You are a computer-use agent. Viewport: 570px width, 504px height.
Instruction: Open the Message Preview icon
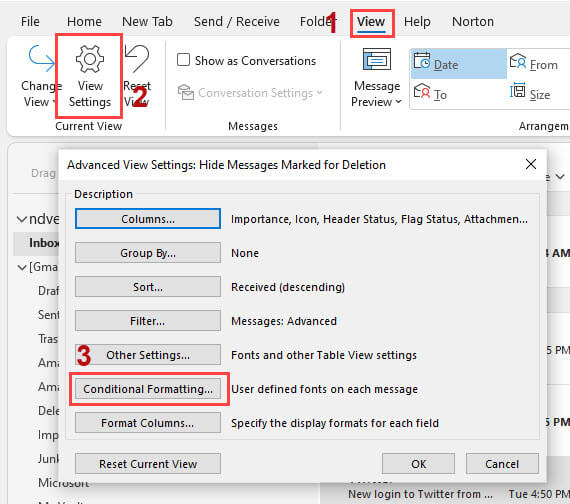[377, 59]
